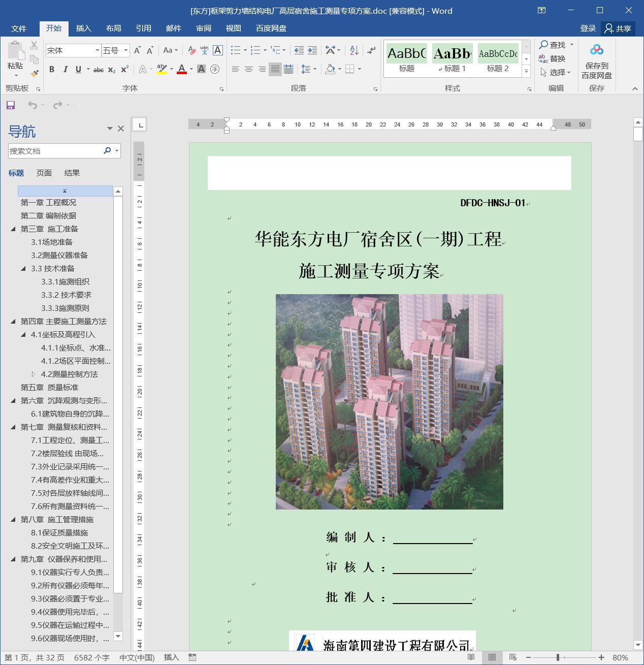The image size is (644, 665).
Task: Apply the 标题 1 style
Action: click(453, 59)
